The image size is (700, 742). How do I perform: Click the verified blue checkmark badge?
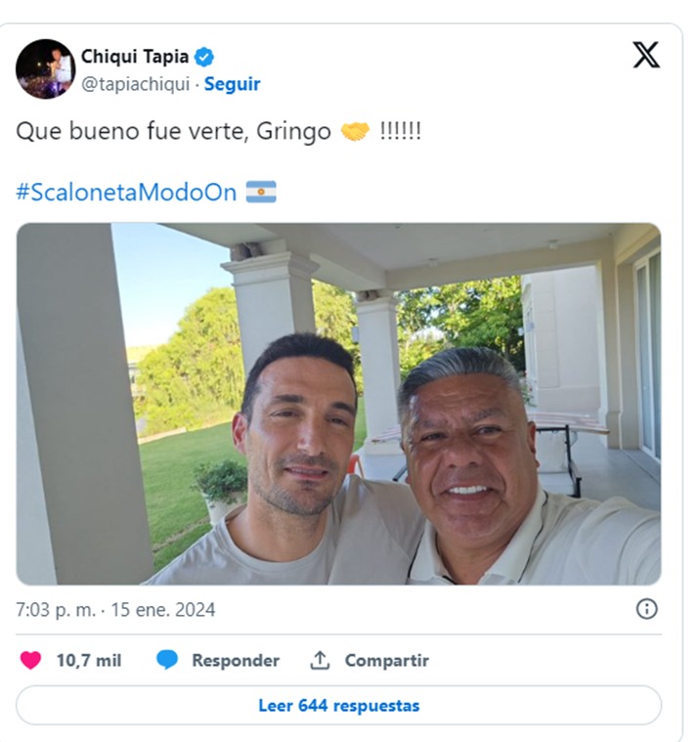pyautogui.click(x=204, y=58)
